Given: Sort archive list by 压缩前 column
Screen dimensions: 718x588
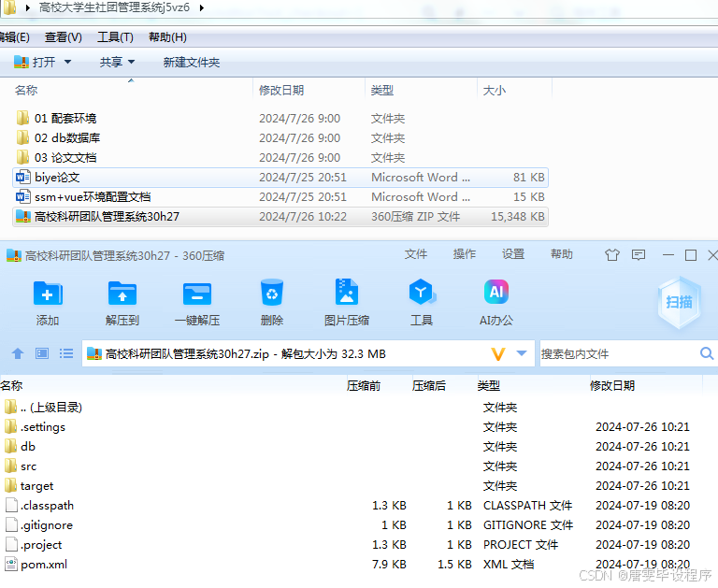Looking at the screenshot, I should click(364, 385).
